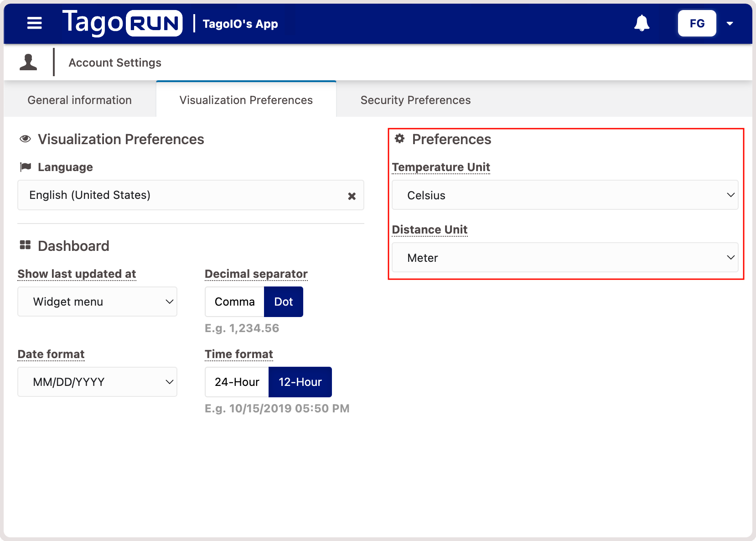Viewport: 756px width, 541px height.
Task: Click the Decimal separator label
Action: [x=256, y=274]
